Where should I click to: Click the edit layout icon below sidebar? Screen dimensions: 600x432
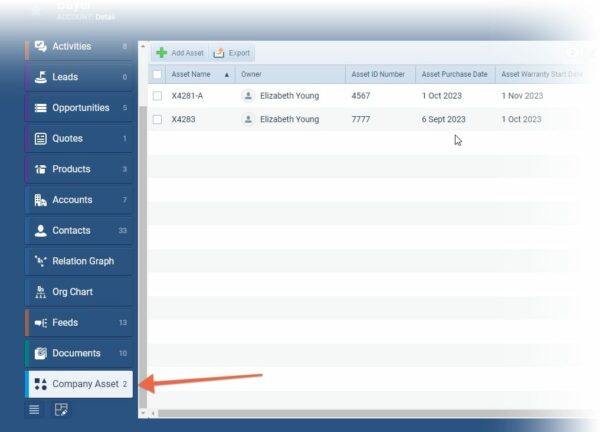pos(61,409)
